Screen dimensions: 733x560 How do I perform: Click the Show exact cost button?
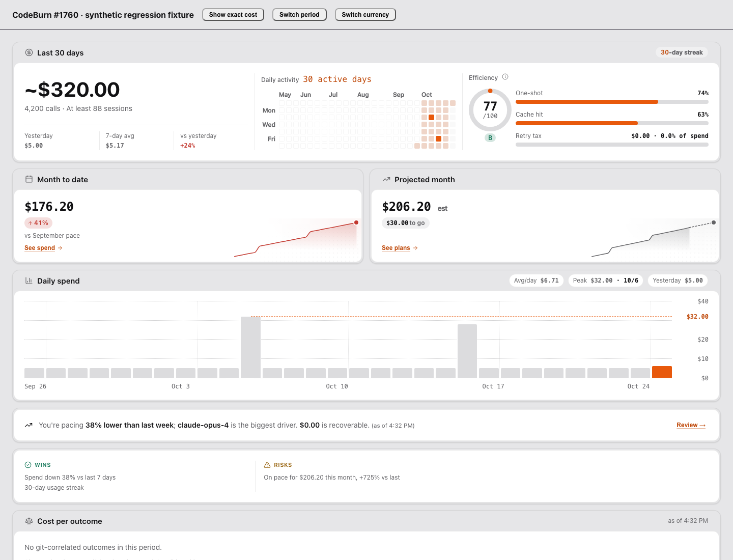pyautogui.click(x=233, y=15)
